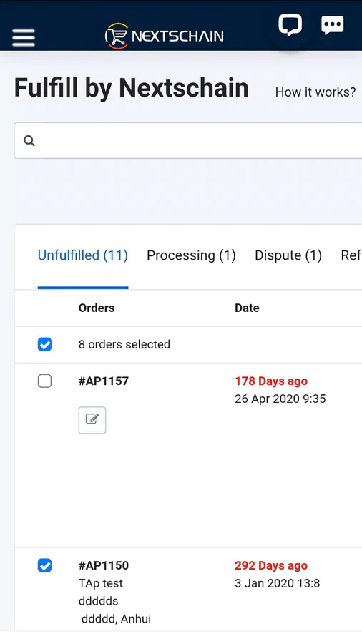
Task: Open order number #AP1150
Action: (104, 565)
